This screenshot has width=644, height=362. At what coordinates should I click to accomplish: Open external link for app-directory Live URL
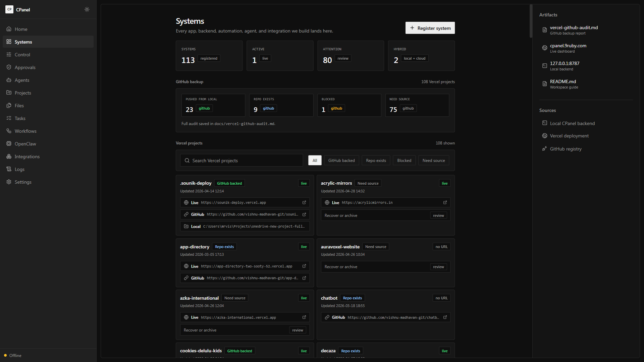(x=304, y=266)
